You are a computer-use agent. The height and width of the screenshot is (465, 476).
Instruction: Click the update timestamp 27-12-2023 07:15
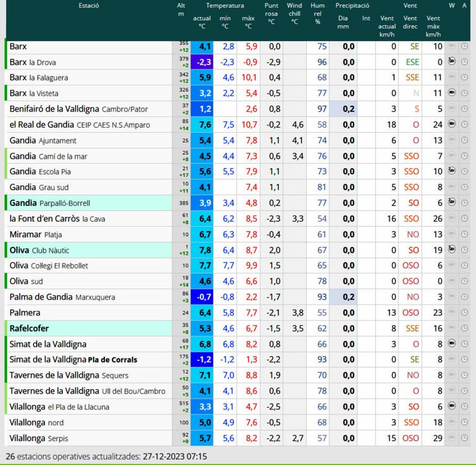tap(175, 456)
